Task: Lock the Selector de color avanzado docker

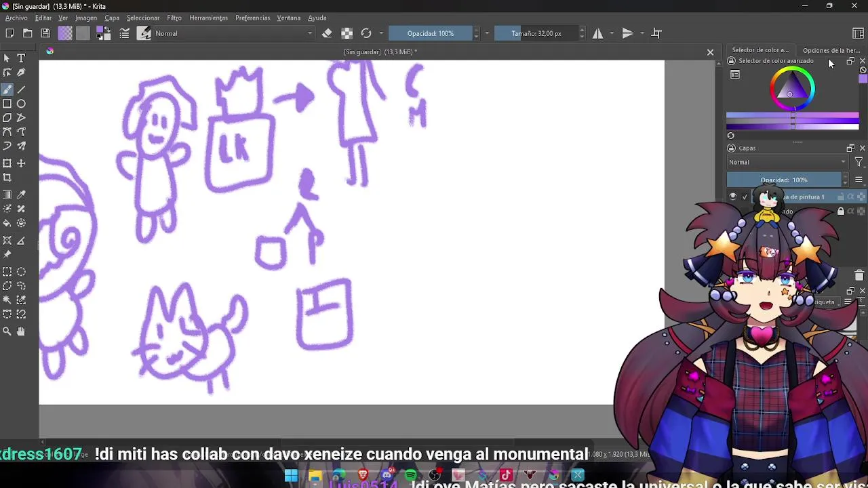Action: click(731, 61)
